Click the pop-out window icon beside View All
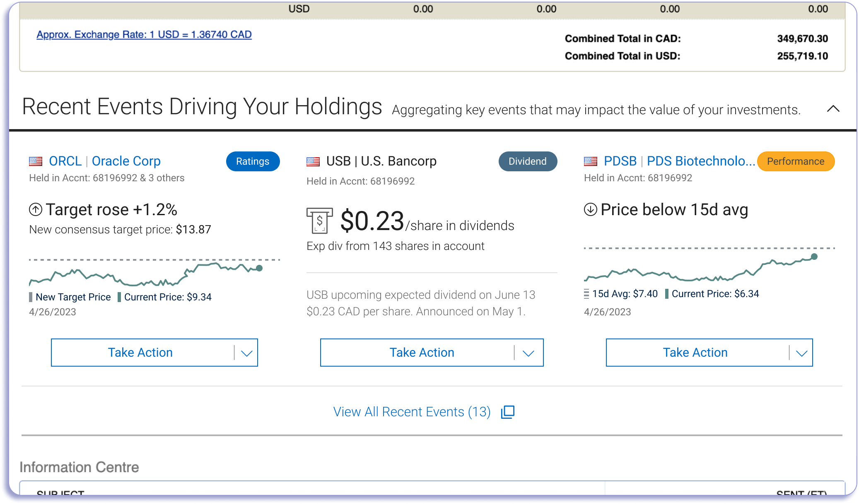 (x=508, y=412)
